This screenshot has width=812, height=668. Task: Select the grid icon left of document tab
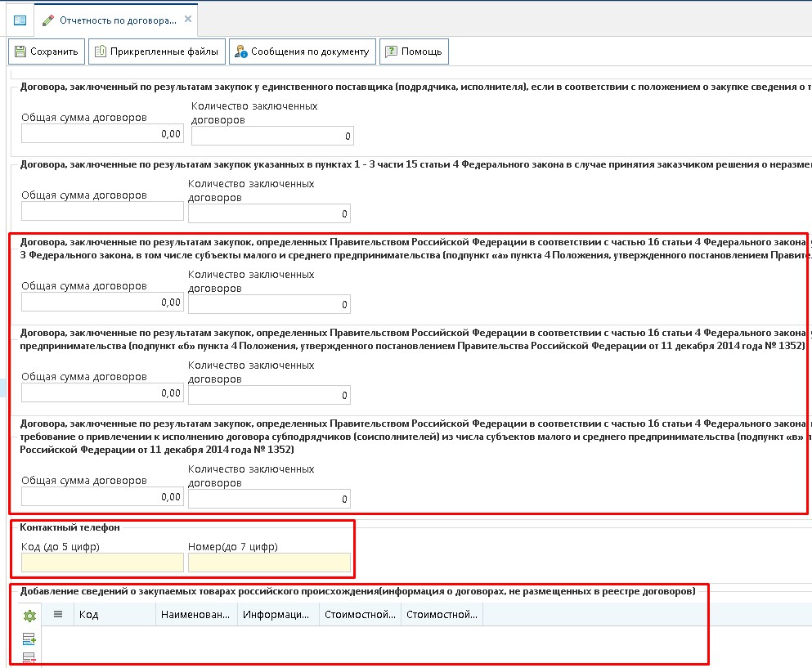pyautogui.click(x=18, y=18)
